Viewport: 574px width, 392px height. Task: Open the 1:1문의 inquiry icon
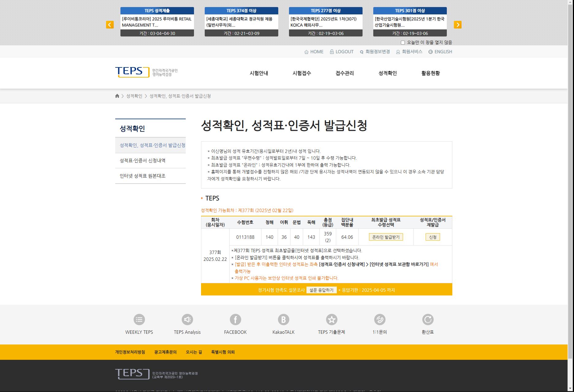[380, 320]
